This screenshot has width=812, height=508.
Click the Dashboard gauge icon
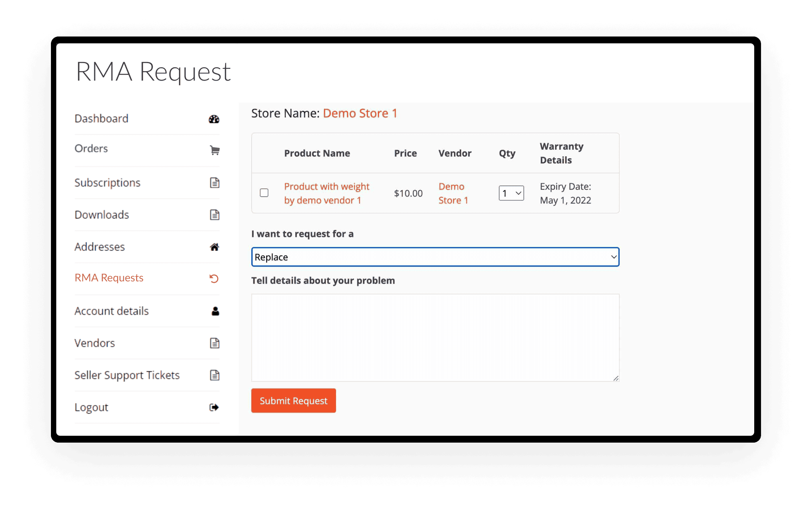pos(214,119)
